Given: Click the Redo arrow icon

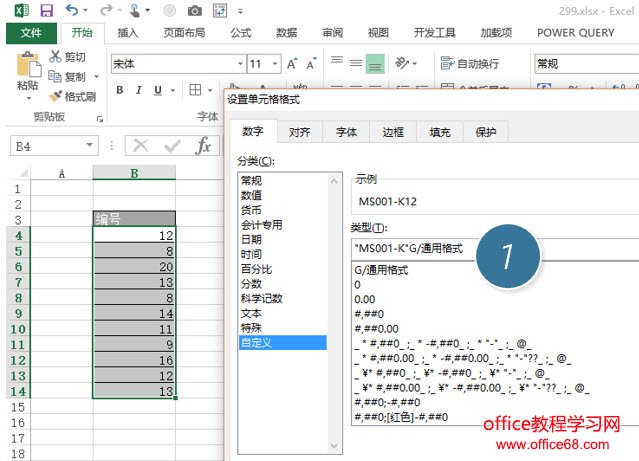Looking at the screenshot, I should [106, 10].
